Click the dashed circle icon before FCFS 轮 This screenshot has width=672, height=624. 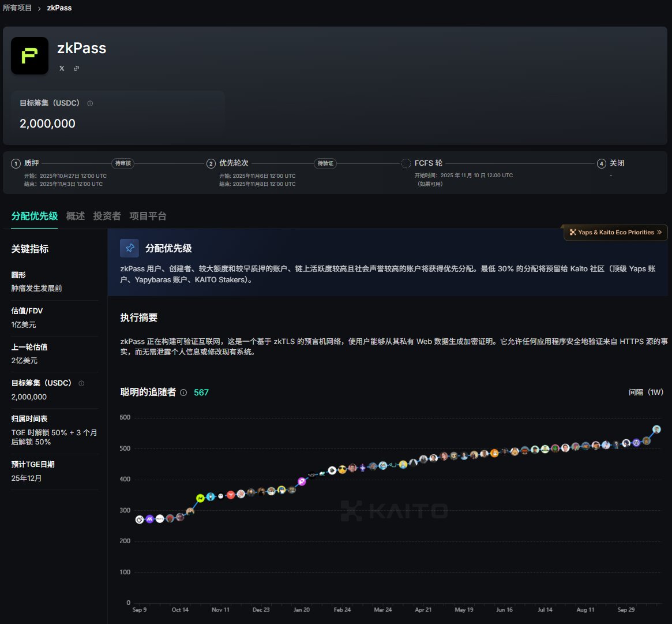click(x=406, y=163)
